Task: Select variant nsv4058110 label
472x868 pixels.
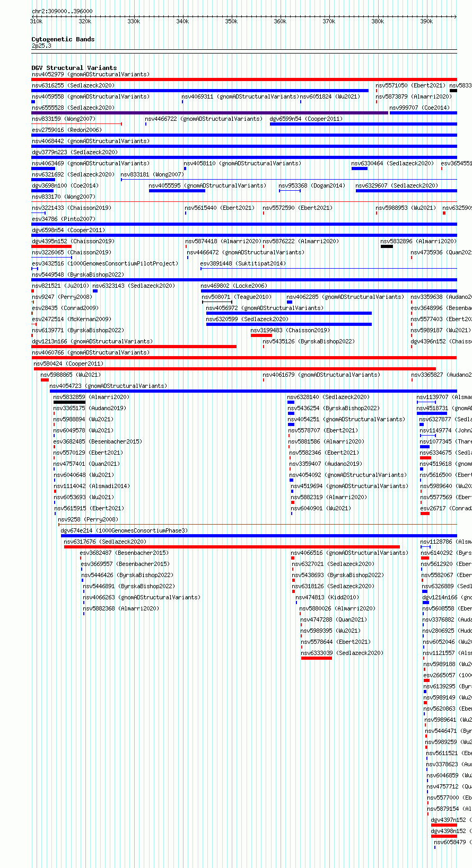Action: [242, 163]
